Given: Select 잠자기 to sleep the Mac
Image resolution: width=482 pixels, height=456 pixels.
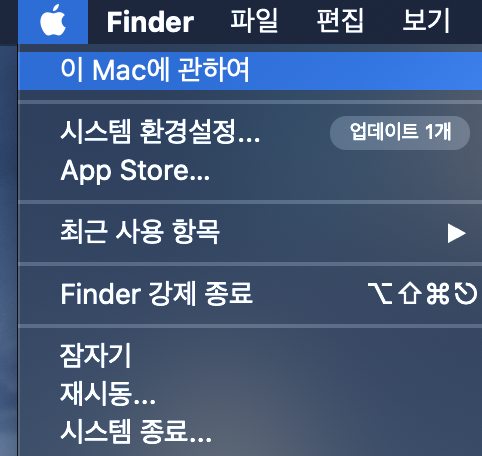Looking at the screenshot, I should 250,356.
